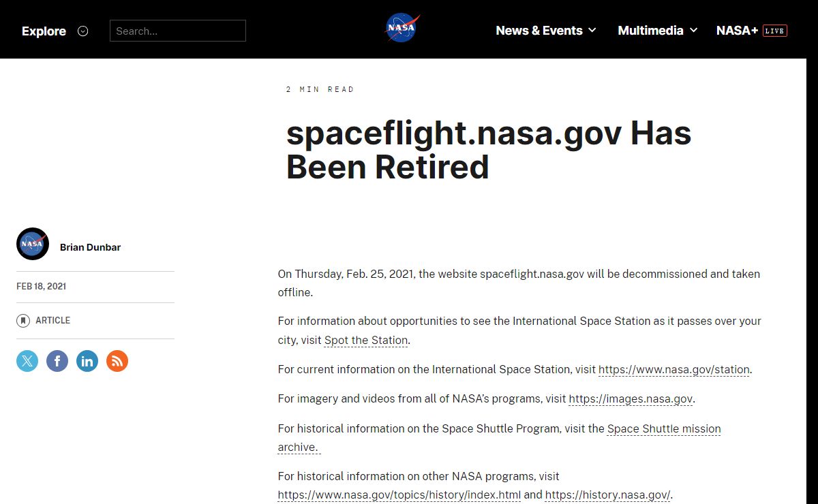This screenshot has height=504, width=818.
Task: Open the https://history.nasa.gov/ link
Action: [x=608, y=495]
